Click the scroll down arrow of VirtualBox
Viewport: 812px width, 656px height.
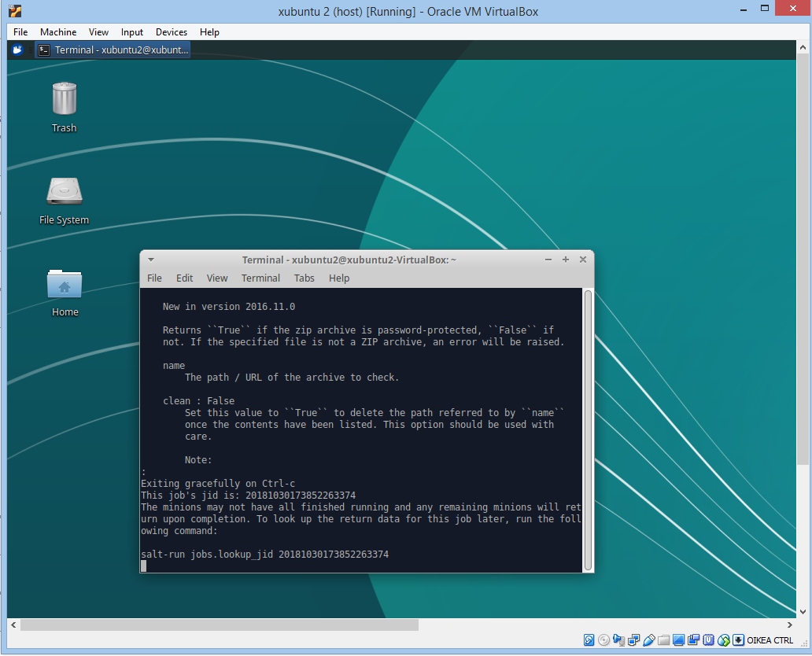click(x=803, y=611)
